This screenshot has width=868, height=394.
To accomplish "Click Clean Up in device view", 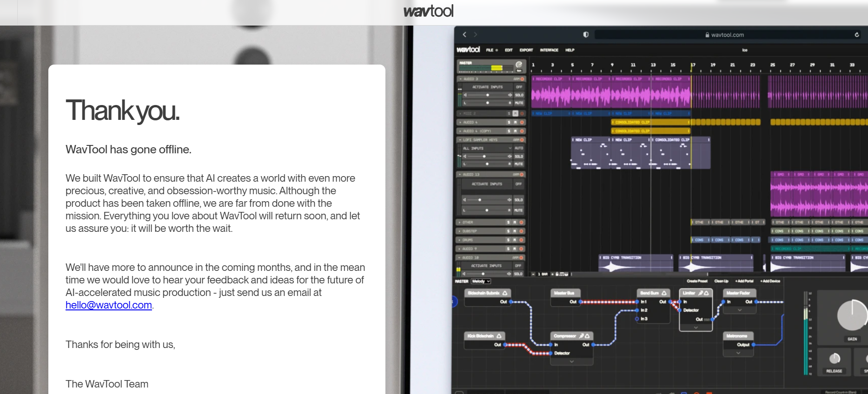I will pyautogui.click(x=721, y=281).
